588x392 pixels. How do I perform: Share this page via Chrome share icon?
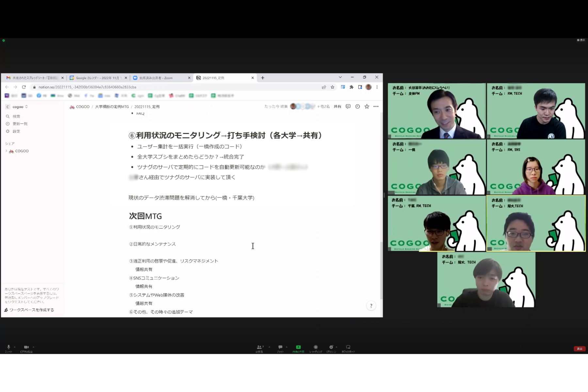tap(324, 87)
